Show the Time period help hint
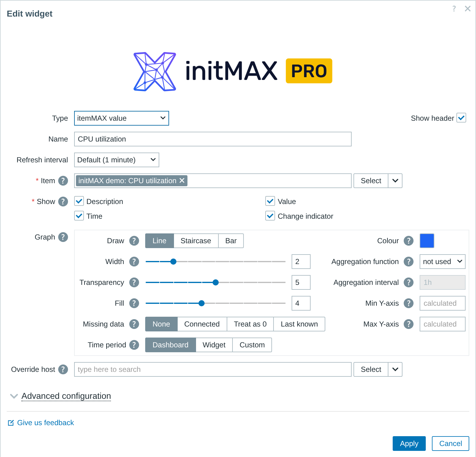476x457 pixels. (134, 345)
